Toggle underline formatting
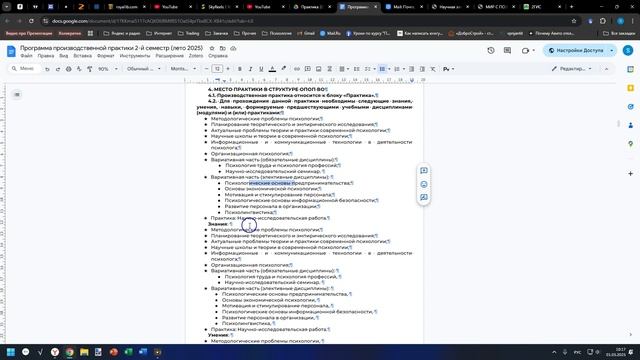Screen dimensions: 640x360 [x=261, y=69]
